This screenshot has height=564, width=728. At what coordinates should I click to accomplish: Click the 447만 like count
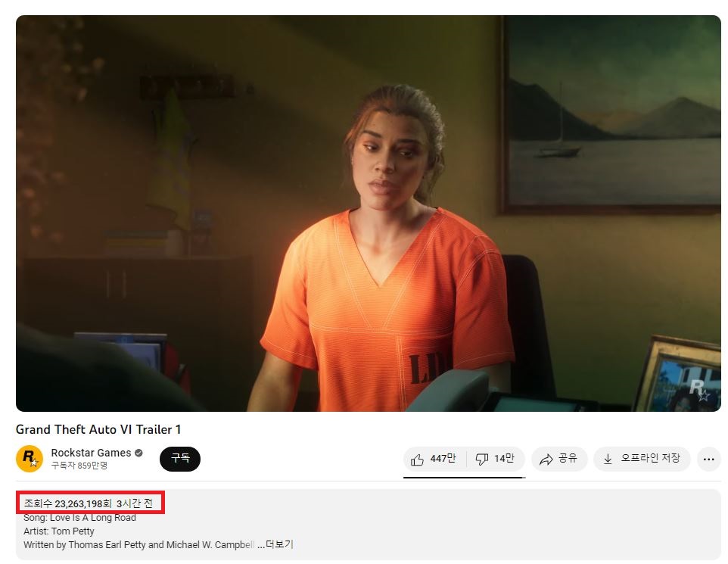click(443, 459)
